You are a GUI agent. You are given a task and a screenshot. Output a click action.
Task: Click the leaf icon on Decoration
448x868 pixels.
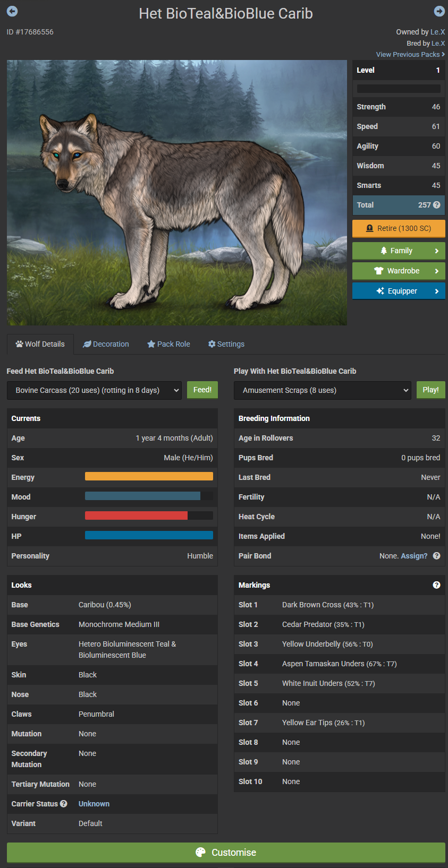click(x=87, y=344)
